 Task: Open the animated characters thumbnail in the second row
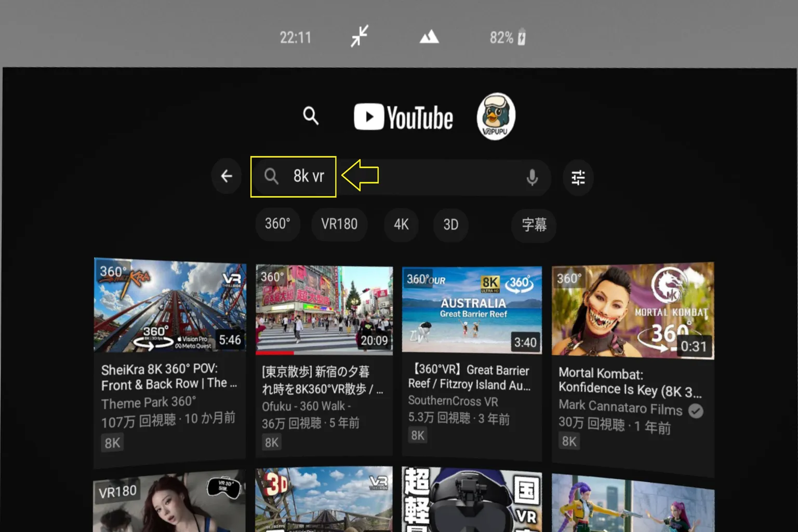click(x=633, y=503)
